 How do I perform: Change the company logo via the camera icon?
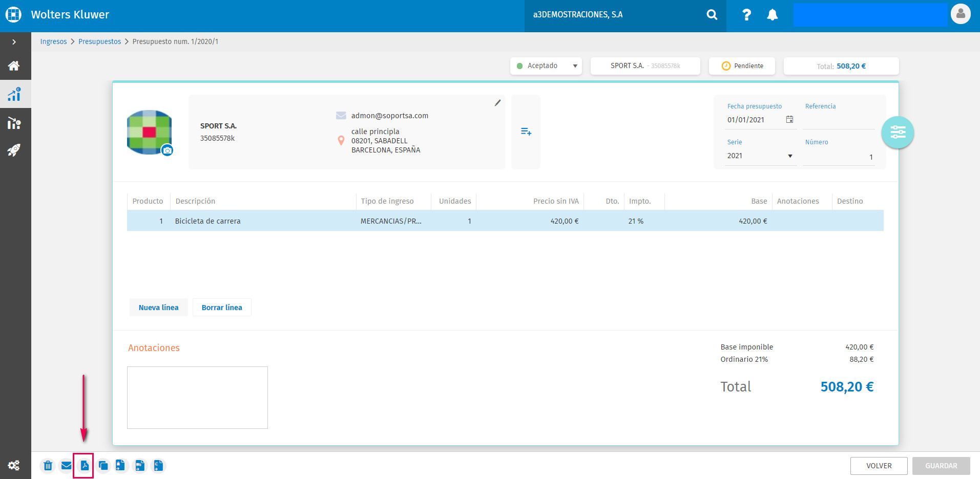click(x=167, y=150)
